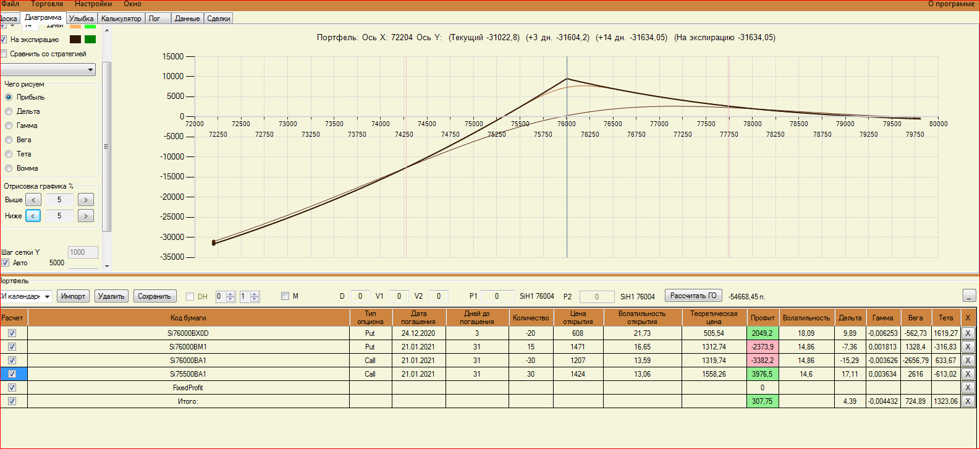
Task: Choose Гамма as the plotted value
Action: [x=9, y=126]
